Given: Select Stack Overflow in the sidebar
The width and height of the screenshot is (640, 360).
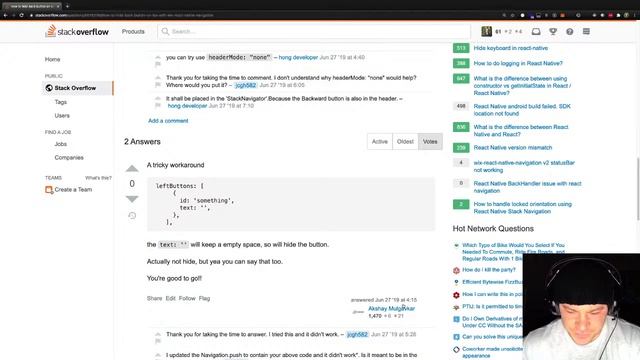Looking at the screenshot, I should pos(77,88).
